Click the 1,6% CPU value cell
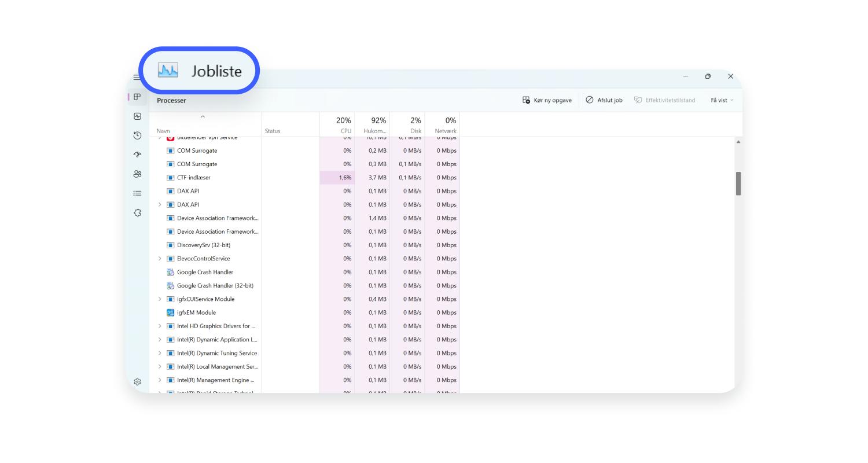 337,178
